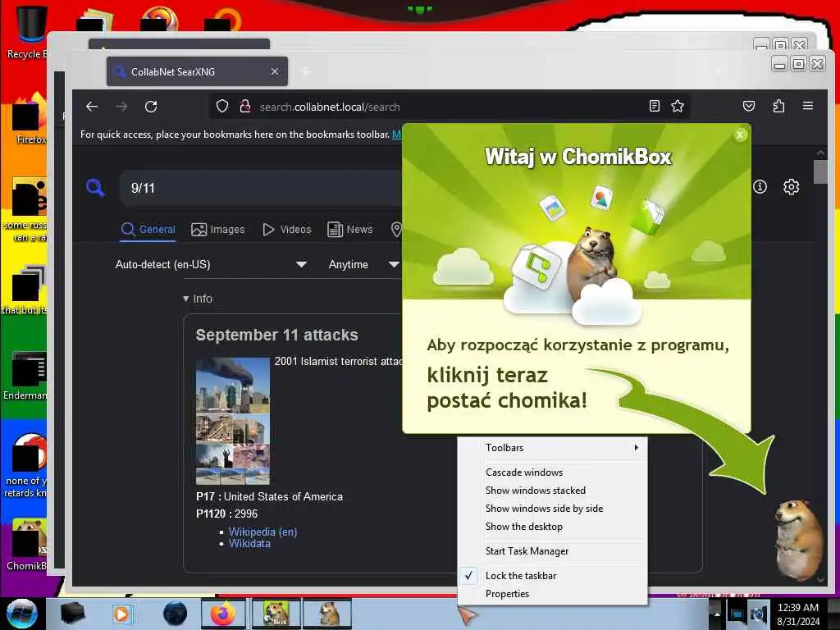Screen dimensions: 840x630
Task: Switch to the Images search tab
Action: 218,230
